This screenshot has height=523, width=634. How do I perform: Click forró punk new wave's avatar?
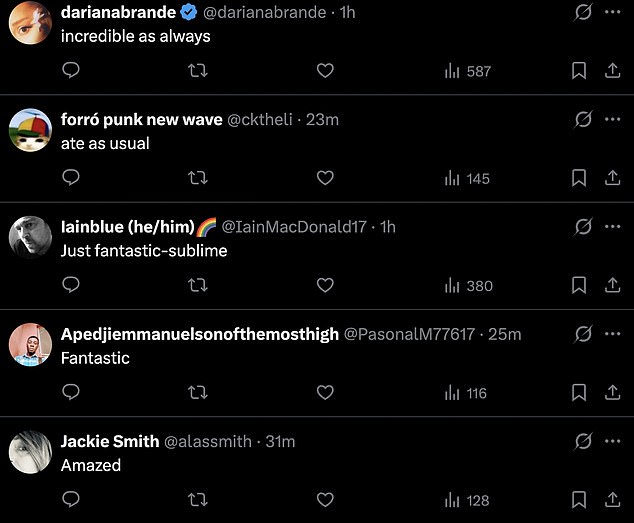point(30,131)
